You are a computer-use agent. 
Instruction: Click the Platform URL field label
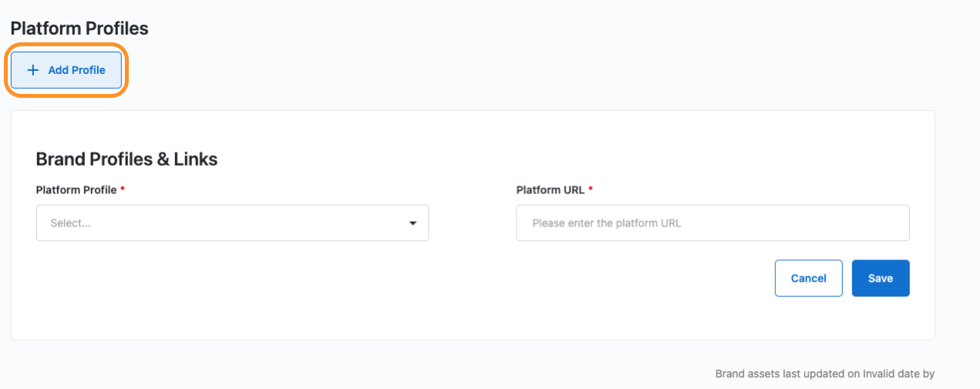[x=551, y=189]
